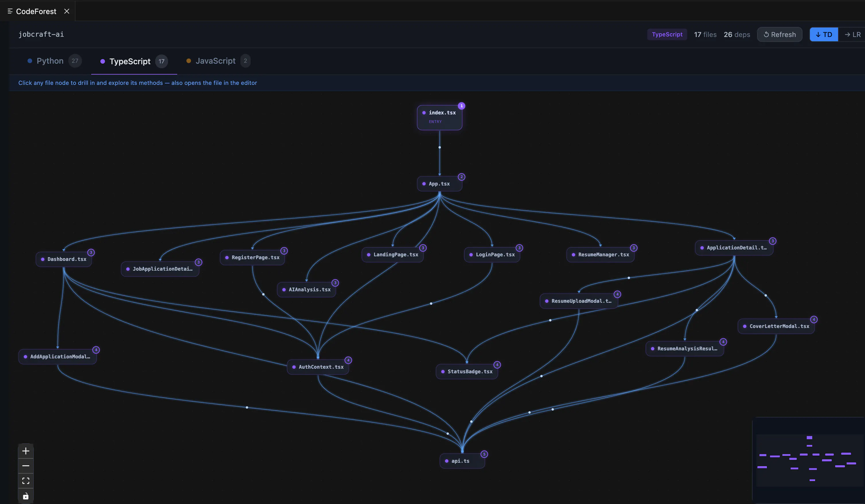Click the drill-in hint text banner

tap(138, 83)
